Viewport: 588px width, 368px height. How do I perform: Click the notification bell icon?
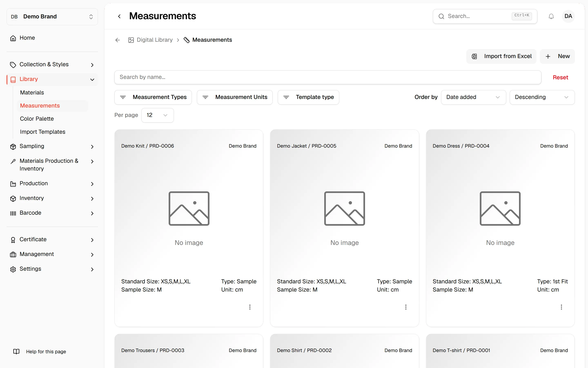tap(551, 16)
